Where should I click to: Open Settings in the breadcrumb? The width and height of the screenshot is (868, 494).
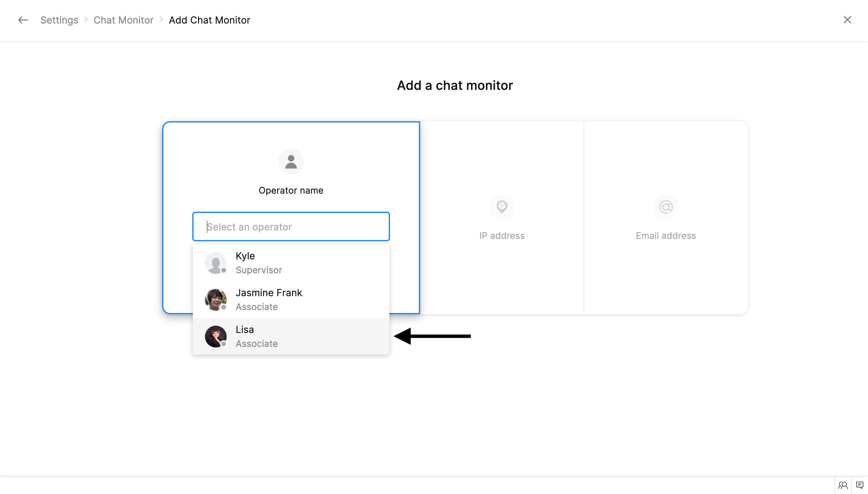(59, 20)
